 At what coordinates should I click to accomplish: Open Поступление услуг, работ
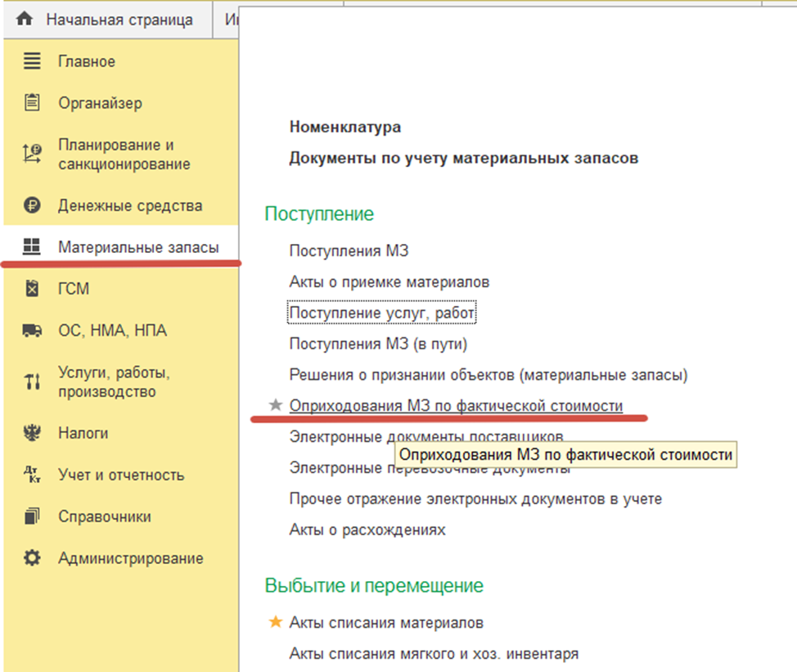[x=382, y=313]
